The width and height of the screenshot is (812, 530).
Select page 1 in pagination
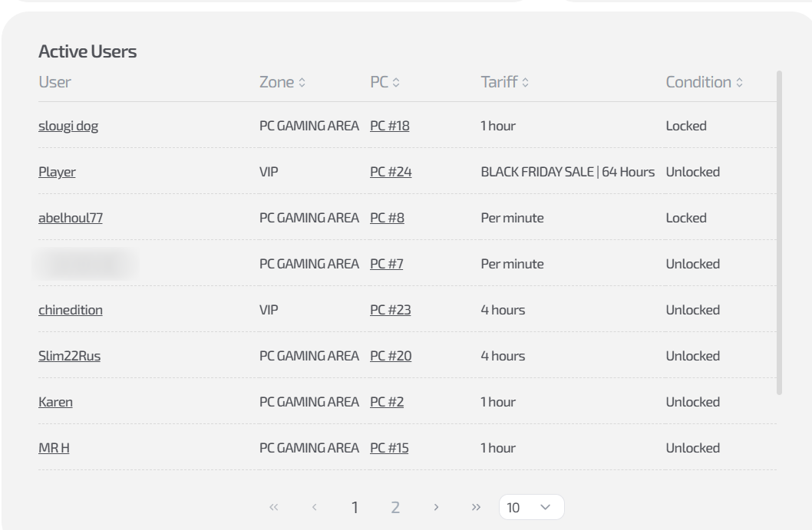tap(355, 507)
